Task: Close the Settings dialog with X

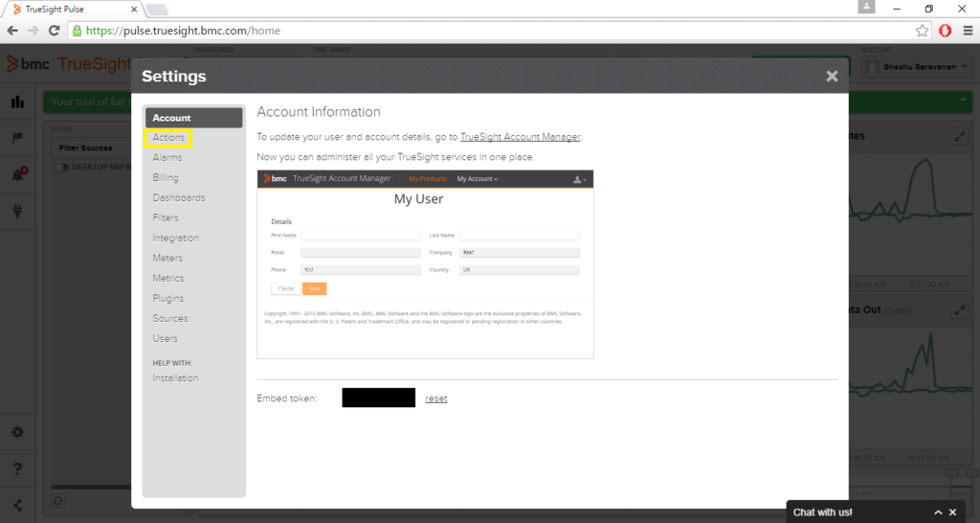Action: coord(832,76)
